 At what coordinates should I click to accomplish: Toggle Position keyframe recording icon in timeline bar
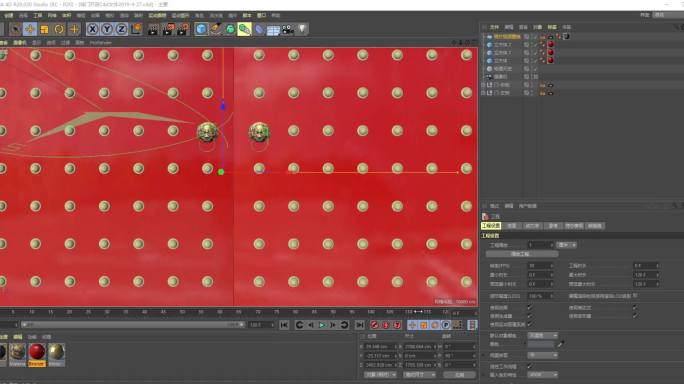[x=412, y=325]
